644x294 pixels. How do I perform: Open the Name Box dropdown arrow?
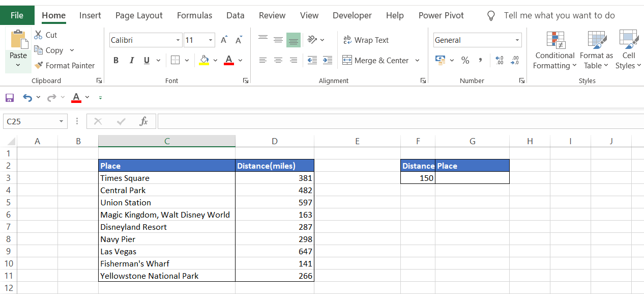(x=61, y=121)
